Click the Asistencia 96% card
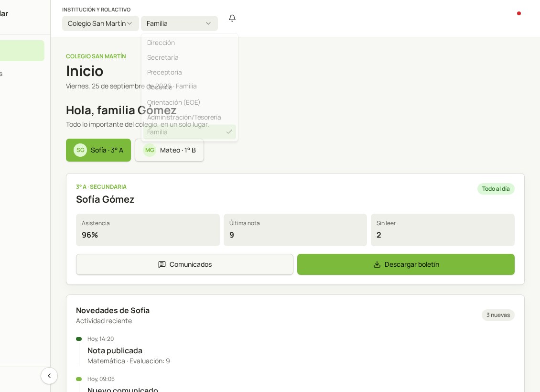Screen dimensions: 540x392 pos(148,230)
